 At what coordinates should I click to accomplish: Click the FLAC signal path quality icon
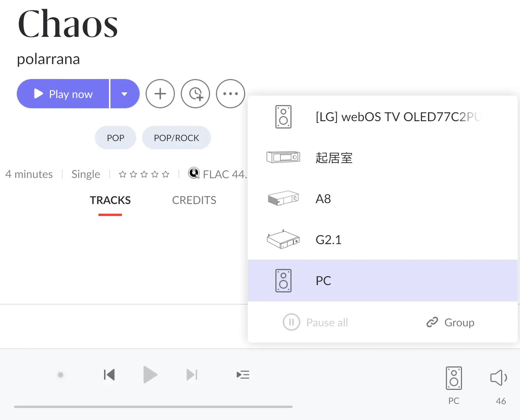[x=194, y=173]
